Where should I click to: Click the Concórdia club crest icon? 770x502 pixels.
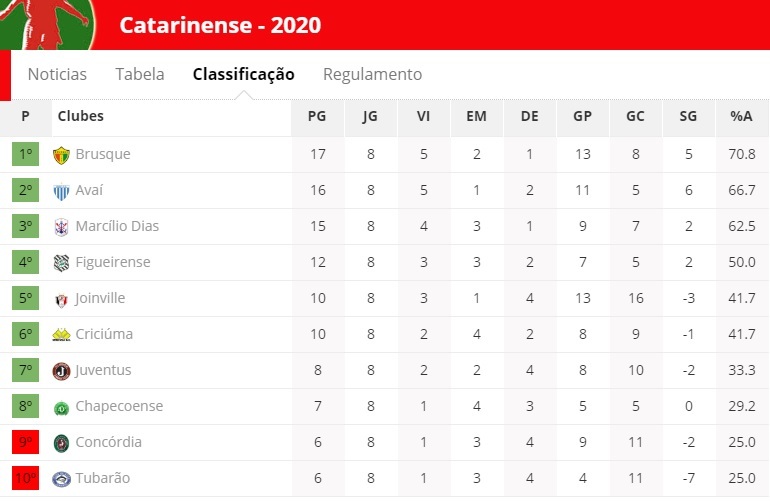(x=61, y=443)
